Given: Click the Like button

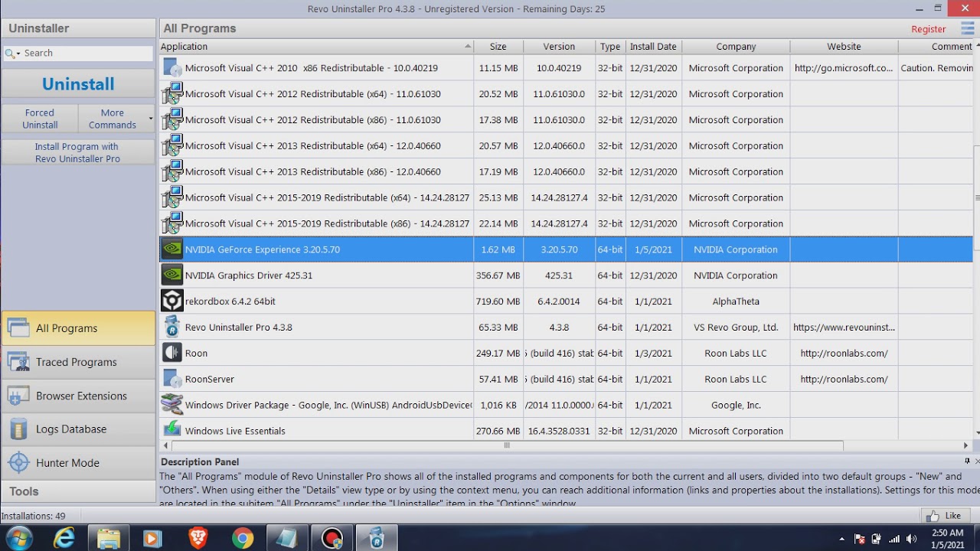Looking at the screenshot, I should click(x=946, y=516).
